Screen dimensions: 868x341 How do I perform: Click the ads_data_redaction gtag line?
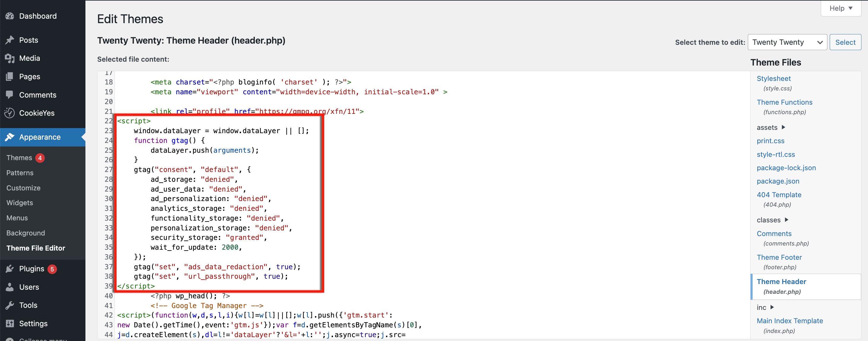click(217, 267)
